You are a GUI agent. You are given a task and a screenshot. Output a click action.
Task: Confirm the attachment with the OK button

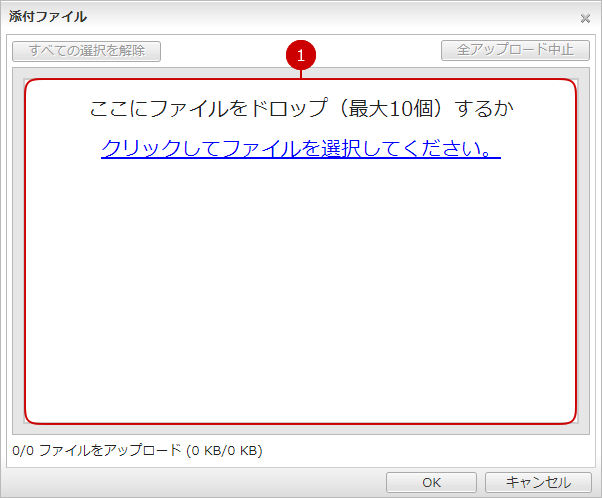coord(431,482)
